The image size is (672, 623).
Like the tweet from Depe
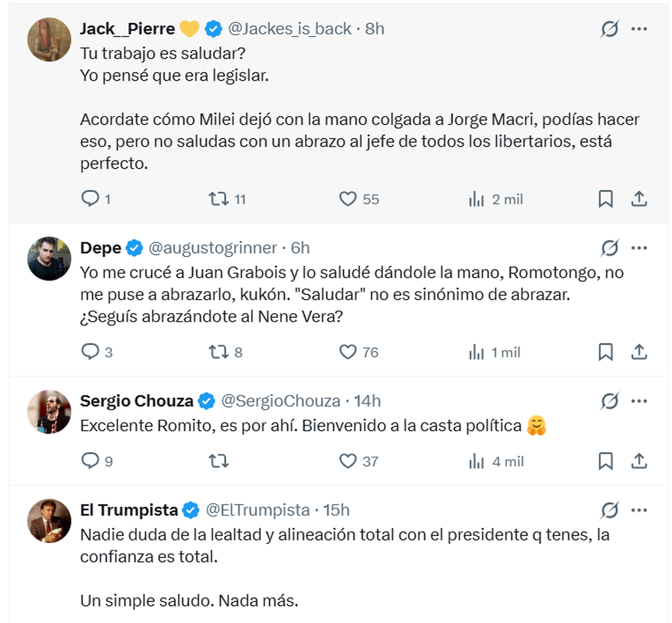[x=348, y=352]
